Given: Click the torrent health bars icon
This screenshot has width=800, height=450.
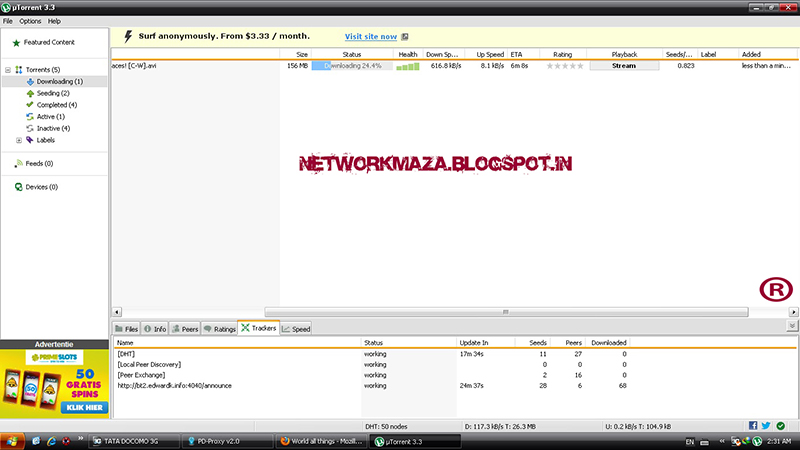Looking at the screenshot, I should tap(408, 66).
